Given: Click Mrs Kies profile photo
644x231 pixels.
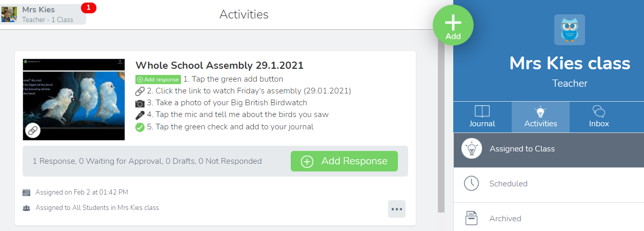Looking at the screenshot, I should tap(9, 14).
